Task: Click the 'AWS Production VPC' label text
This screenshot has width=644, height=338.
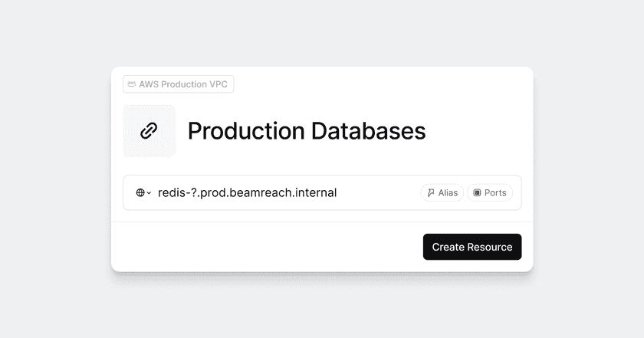Action: pyautogui.click(x=184, y=84)
